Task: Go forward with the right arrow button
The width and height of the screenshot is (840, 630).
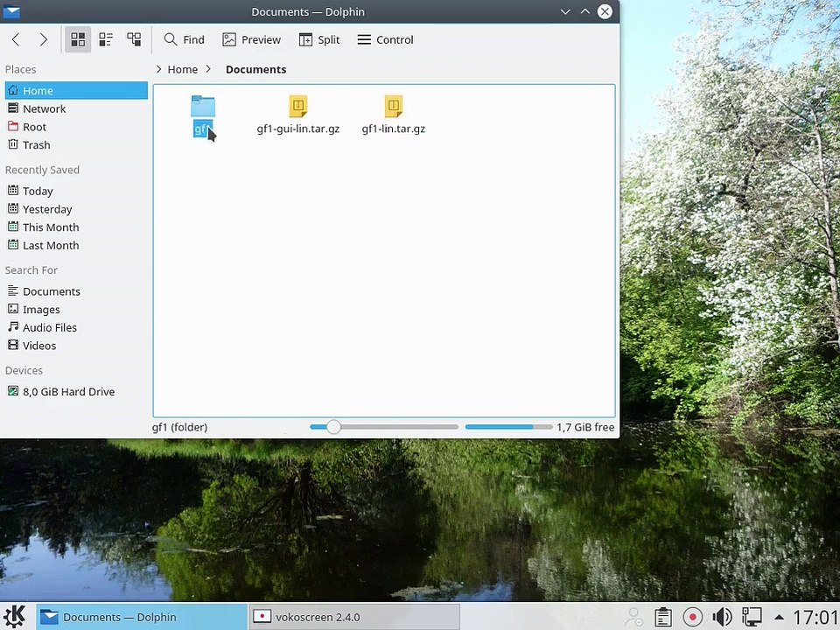Action: 44,39
